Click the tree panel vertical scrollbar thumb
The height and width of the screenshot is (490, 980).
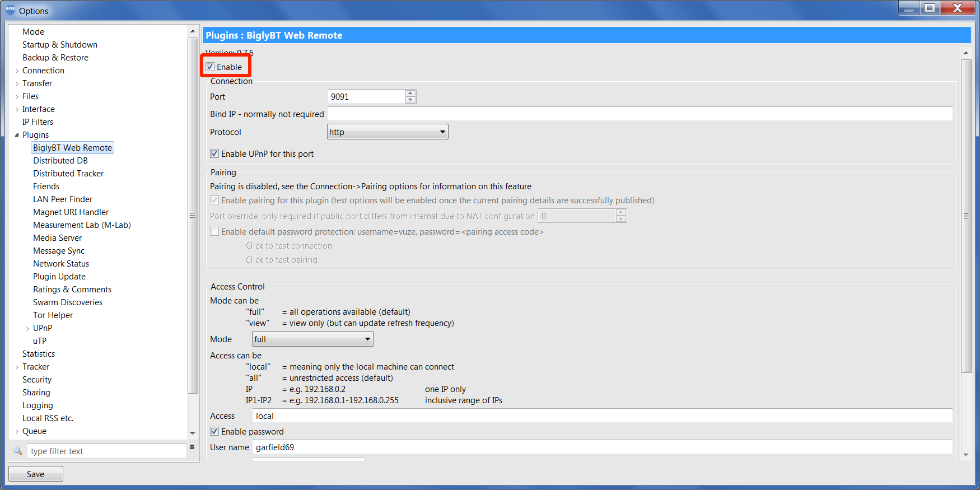[x=193, y=216]
